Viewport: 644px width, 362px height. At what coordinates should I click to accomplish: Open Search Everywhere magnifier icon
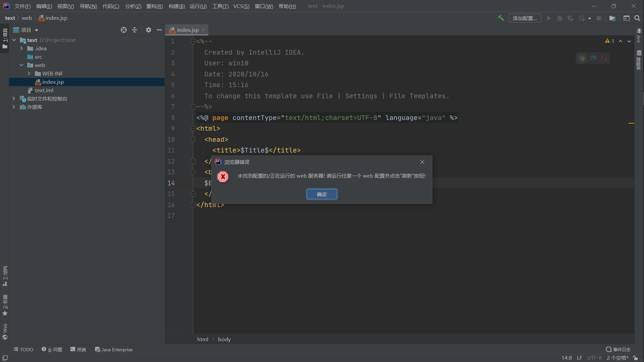pos(637,18)
